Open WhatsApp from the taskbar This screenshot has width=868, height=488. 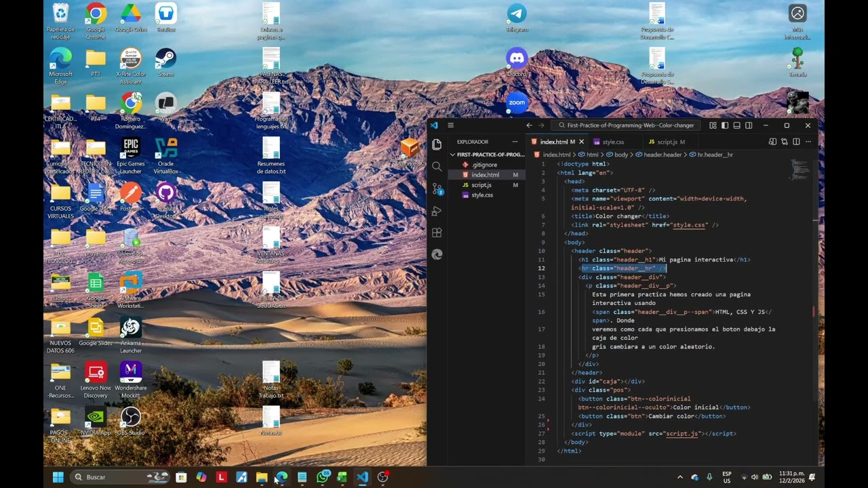322,477
